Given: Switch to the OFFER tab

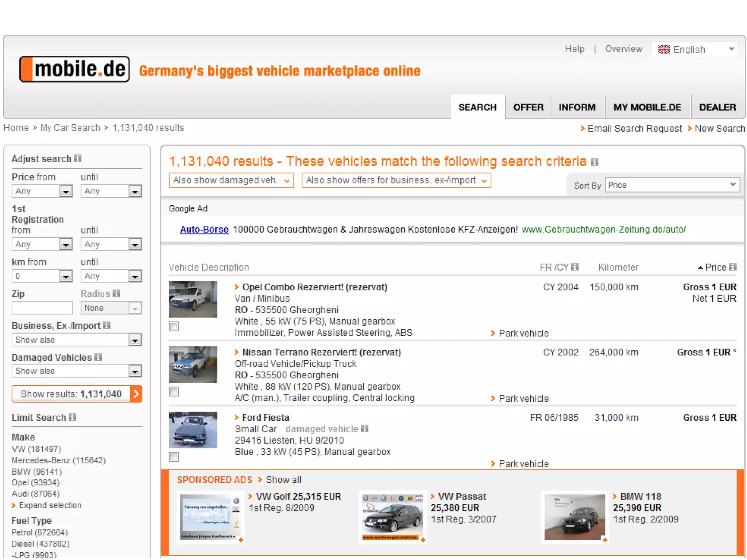Looking at the screenshot, I should (528, 107).
